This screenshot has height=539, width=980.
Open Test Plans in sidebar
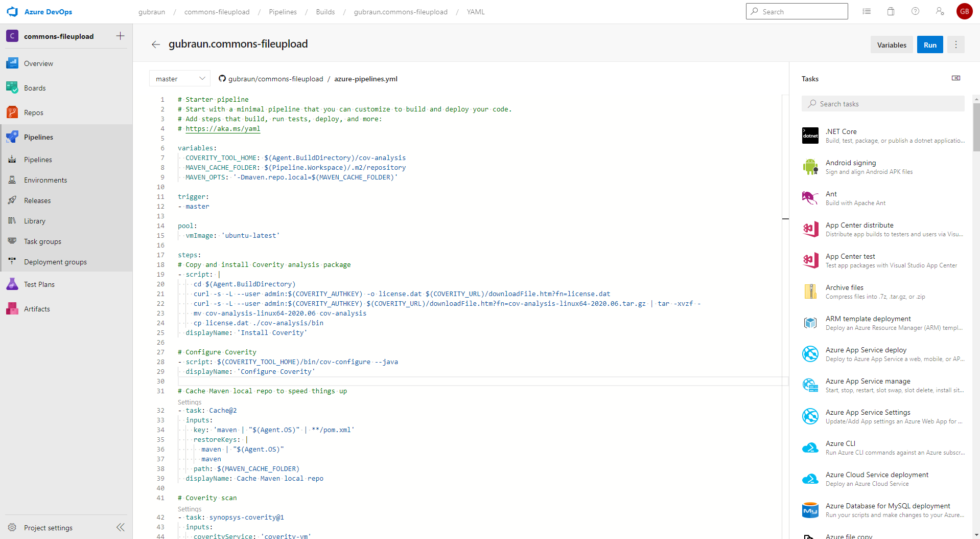66,284
